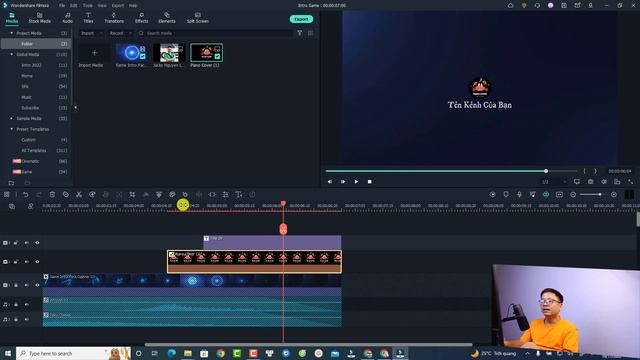The image size is (640, 360).
Task: Click the Marker shield icon above timeline
Action: [x=506, y=195]
